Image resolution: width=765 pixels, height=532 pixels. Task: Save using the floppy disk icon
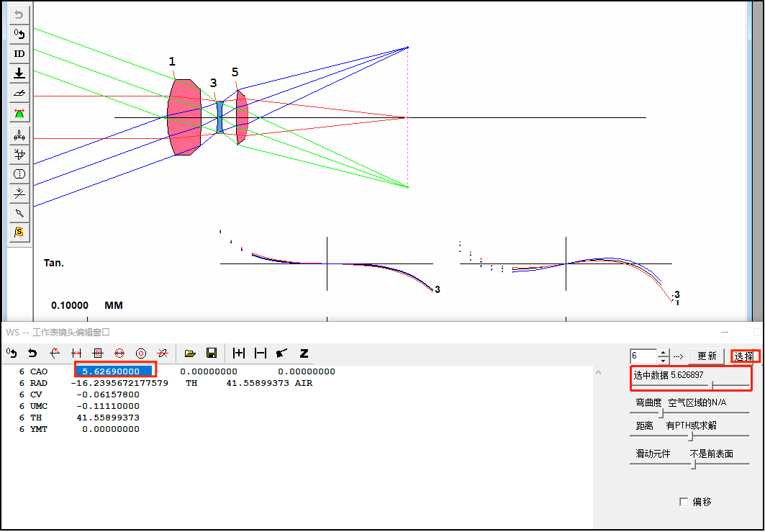click(x=212, y=353)
